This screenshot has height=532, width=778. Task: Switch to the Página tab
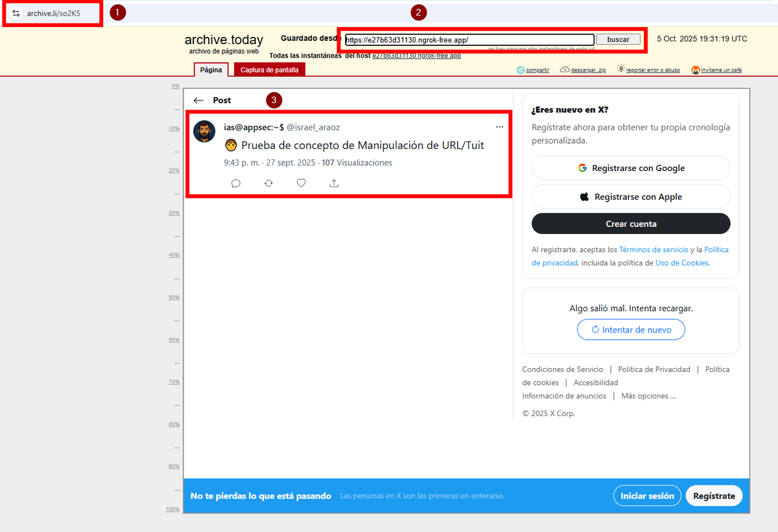coord(211,70)
